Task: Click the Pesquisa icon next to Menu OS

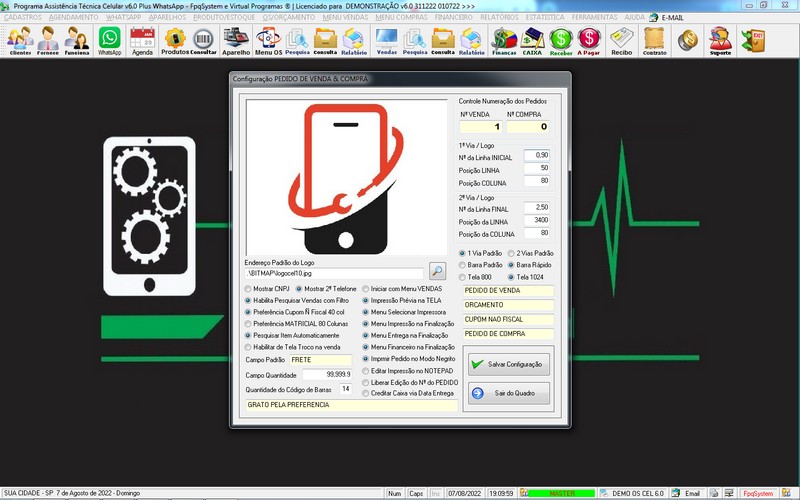Action: point(297,41)
